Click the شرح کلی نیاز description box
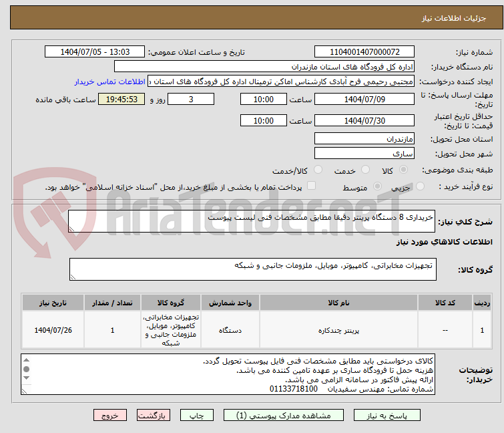The image size is (504, 433). (252, 221)
